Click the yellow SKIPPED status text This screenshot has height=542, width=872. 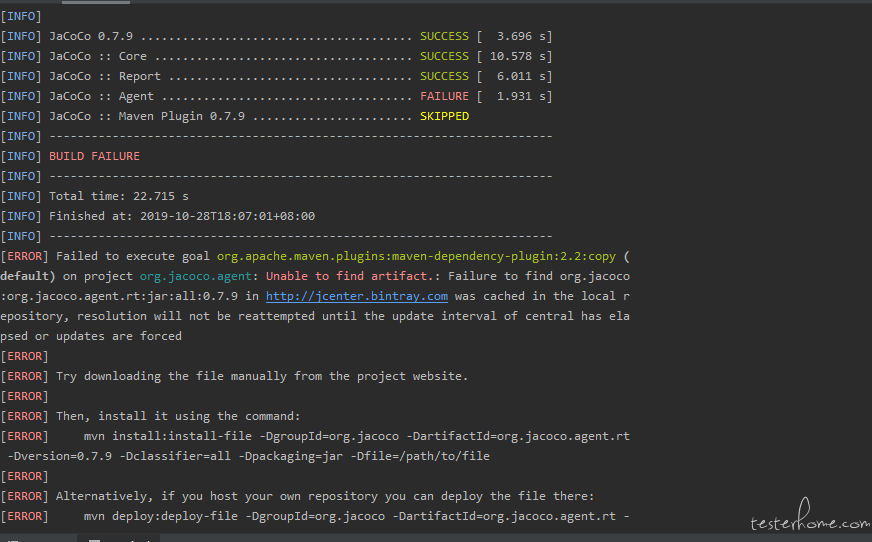[x=444, y=116]
